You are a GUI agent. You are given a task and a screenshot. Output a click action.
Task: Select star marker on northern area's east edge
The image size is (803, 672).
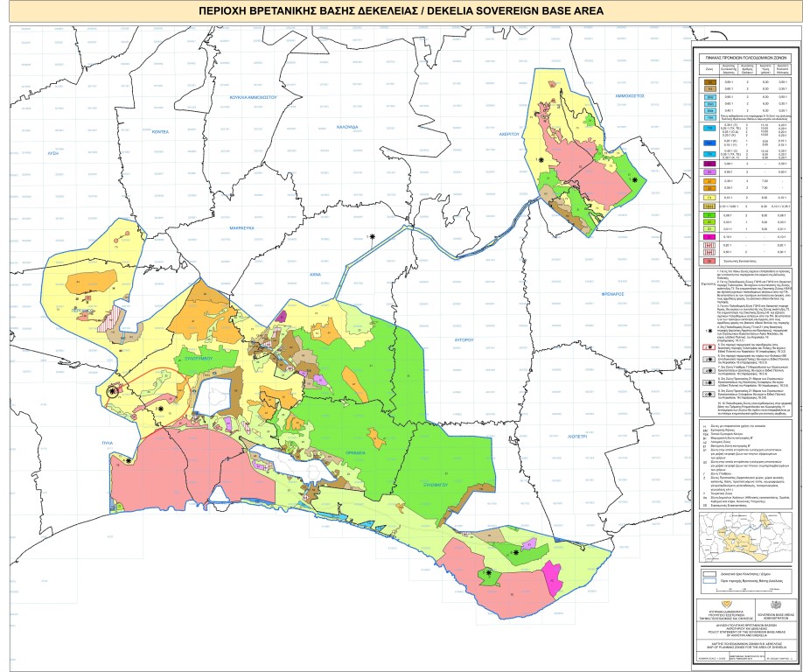[635, 179]
